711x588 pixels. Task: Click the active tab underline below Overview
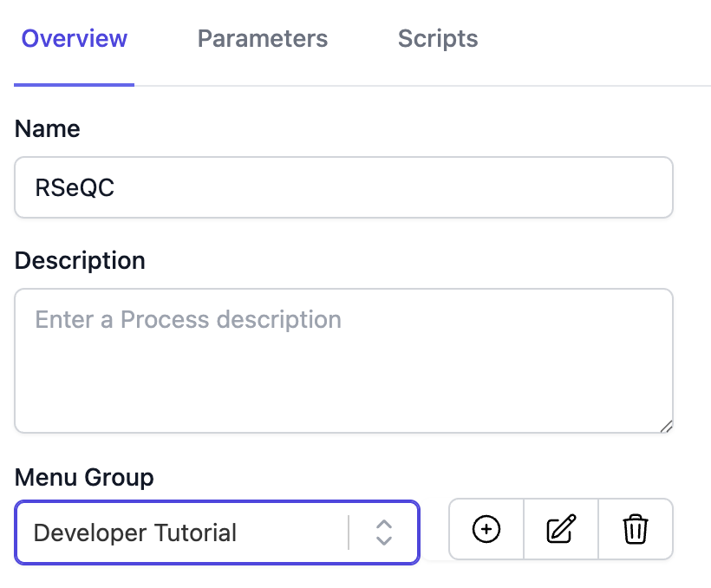click(x=75, y=84)
